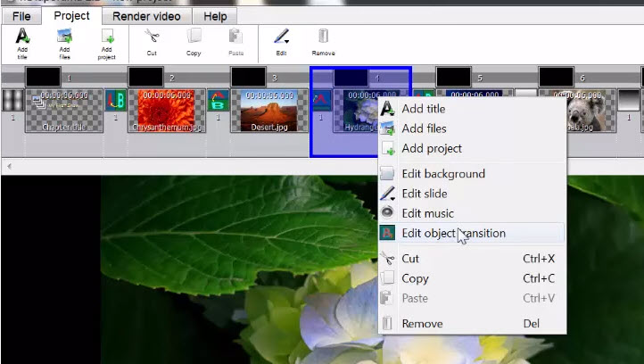Click background block of slide 3
This screenshot has height=364, width=644.
coord(249,78)
